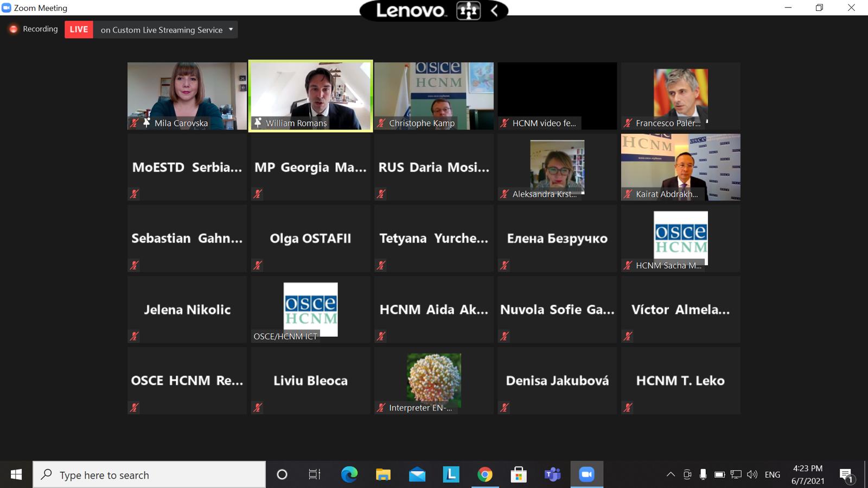Open Task View from the taskbar
Image resolution: width=868 pixels, height=488 pixels.
(314, 475)
